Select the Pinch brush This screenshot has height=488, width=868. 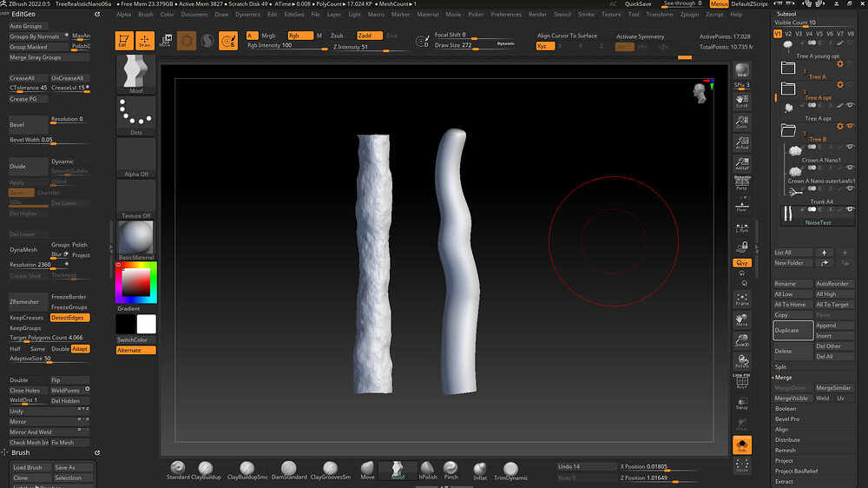[451, 471]
